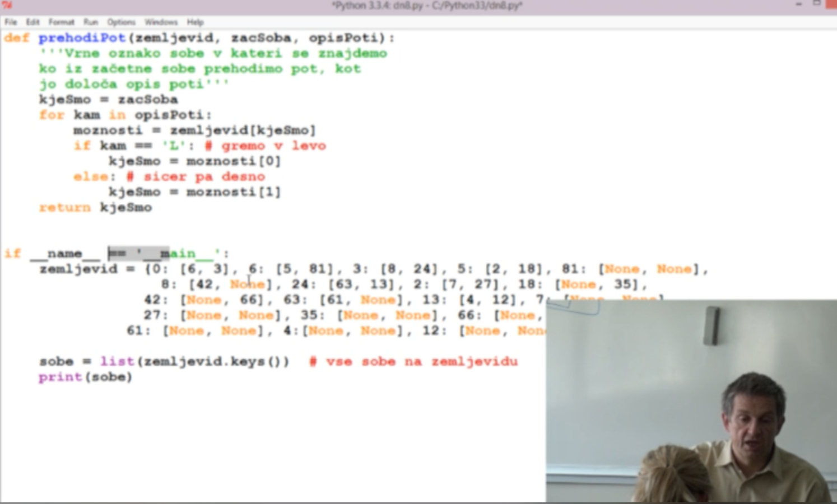Screen dimensions: 837x504
Task: Click the dn8.py window title bar
Action: tap(426, 6)
